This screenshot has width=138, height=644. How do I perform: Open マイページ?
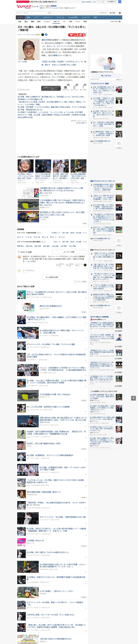(x=103, y=13)
